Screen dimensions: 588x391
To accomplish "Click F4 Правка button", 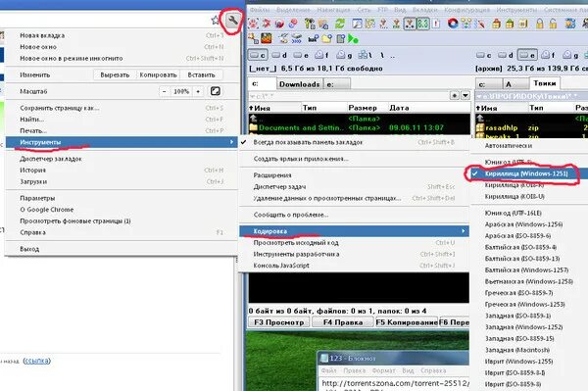I will (343, 322).
